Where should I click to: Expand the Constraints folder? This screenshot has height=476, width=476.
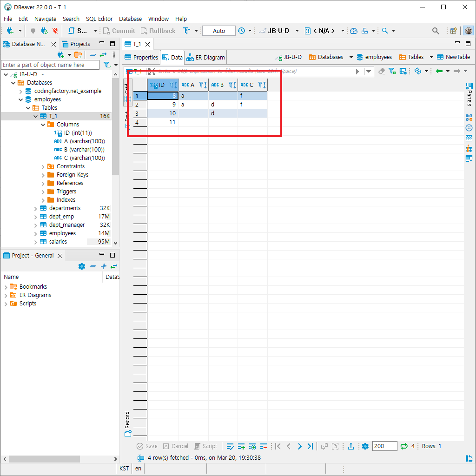(43, 166)
